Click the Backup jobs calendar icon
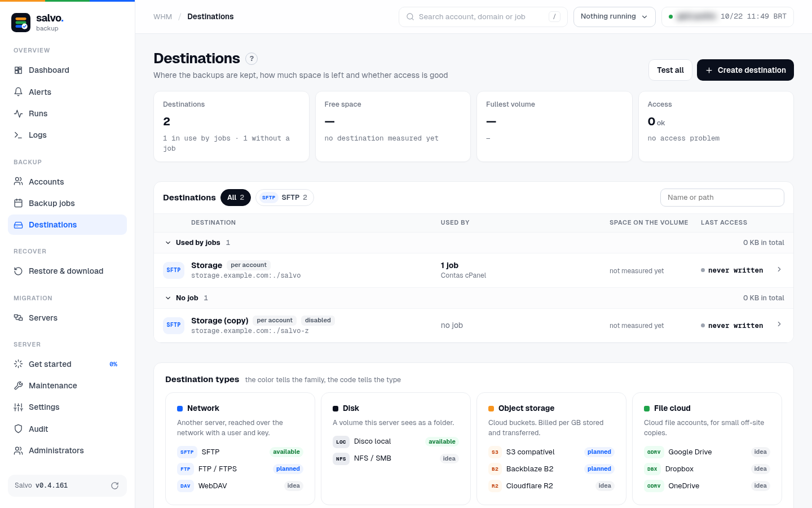The width and height of the screenshot is (812, 508). [18, 203]
